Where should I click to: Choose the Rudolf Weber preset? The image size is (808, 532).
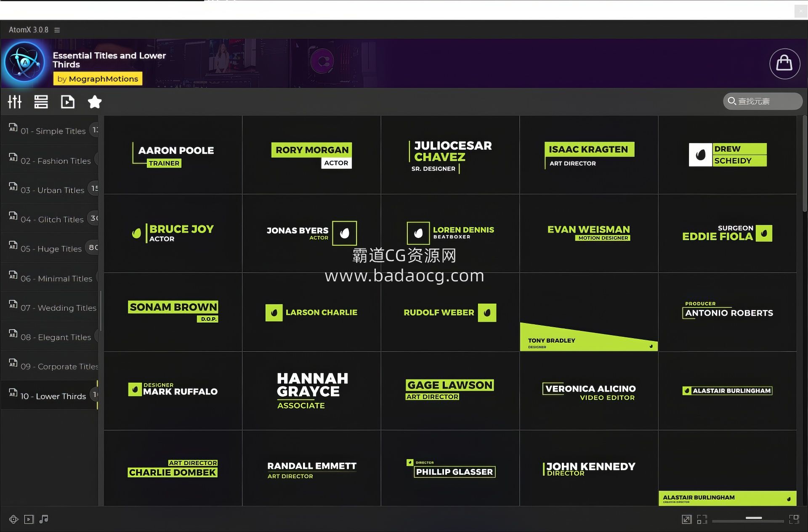[450, 312]
